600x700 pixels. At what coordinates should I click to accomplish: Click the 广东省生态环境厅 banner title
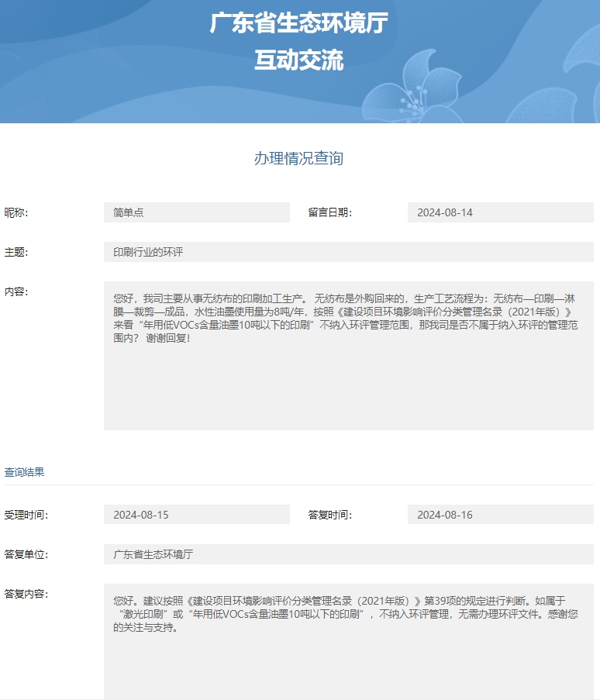click(x=299, y=22)
